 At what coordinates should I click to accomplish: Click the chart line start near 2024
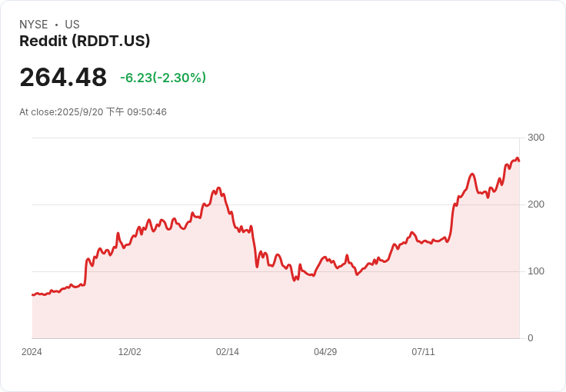pyautogui.click(x=32, y=294)
